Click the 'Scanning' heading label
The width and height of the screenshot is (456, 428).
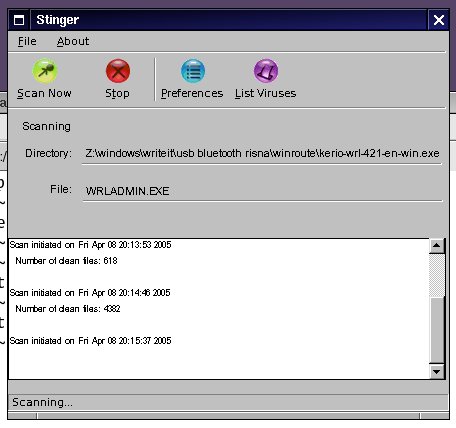tap(47, 126)
